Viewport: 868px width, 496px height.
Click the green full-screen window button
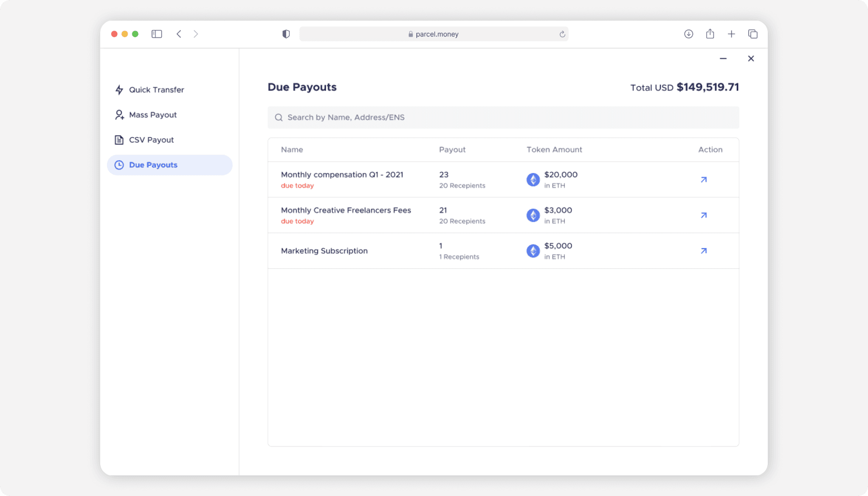coord(135,34)
